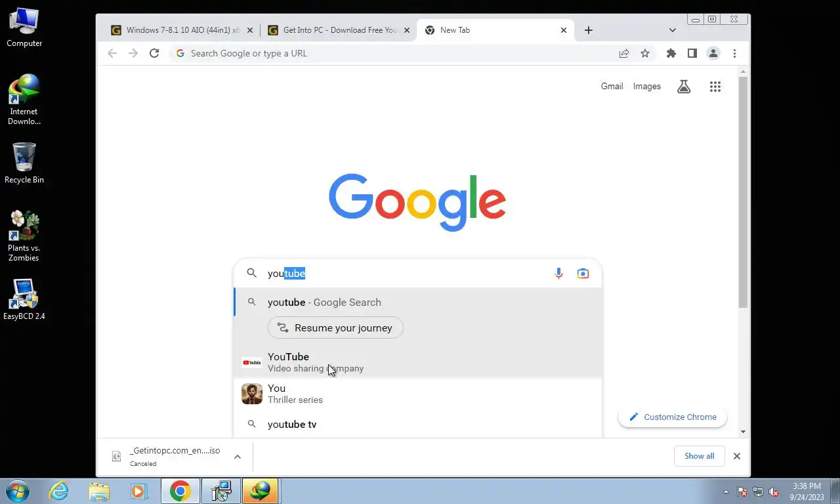Switch to Windows 7-8.1 10 AIO tab
Image resolution: width=840 pixels, height=504 pixels.
[x=181, y=30]
